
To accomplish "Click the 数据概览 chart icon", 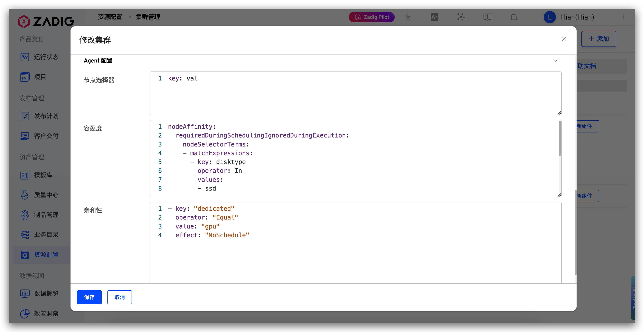I will (x=25, y=293).
